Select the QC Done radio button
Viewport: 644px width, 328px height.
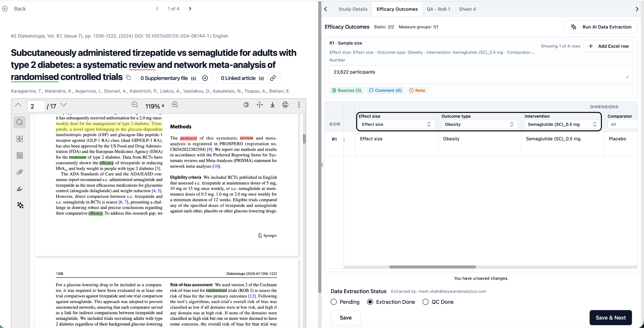pyautogui.click(x=425, y=302)
